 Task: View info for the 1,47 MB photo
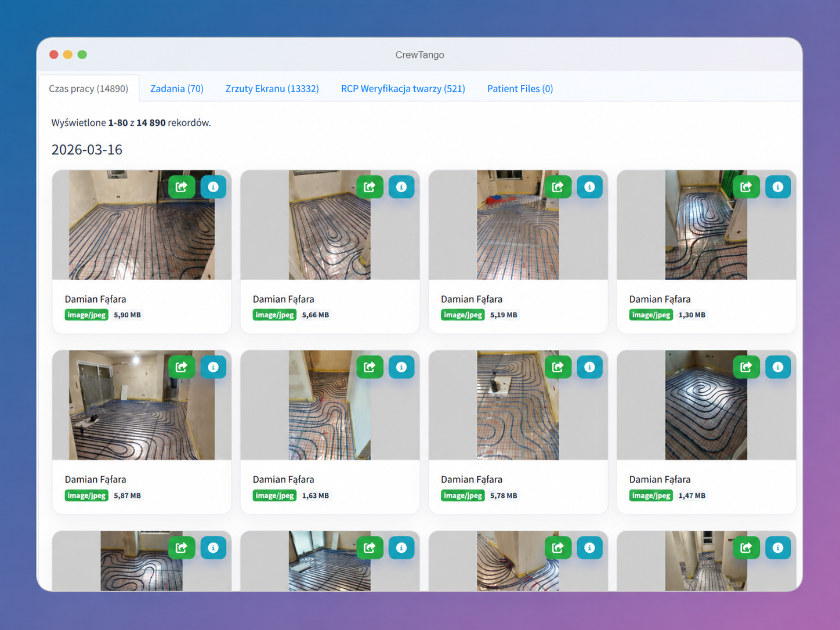pyautogui.click(x=778, y=367)
